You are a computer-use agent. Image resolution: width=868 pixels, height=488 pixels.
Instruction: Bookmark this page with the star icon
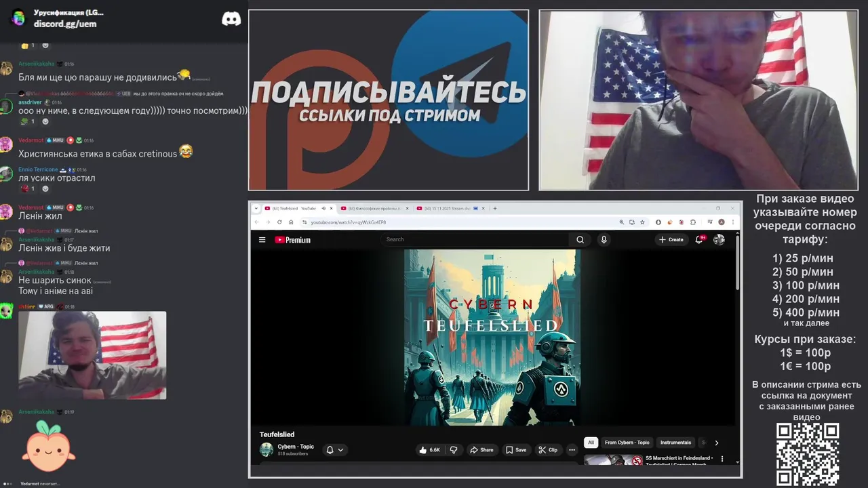pyautogui.click(x=642, y=222)
